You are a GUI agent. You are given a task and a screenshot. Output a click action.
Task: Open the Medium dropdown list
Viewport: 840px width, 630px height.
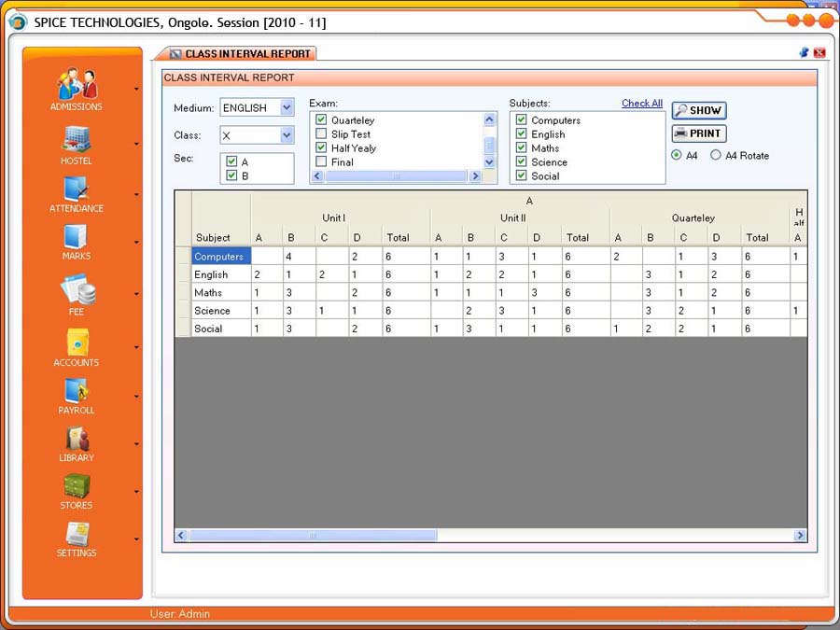point(287,108)
